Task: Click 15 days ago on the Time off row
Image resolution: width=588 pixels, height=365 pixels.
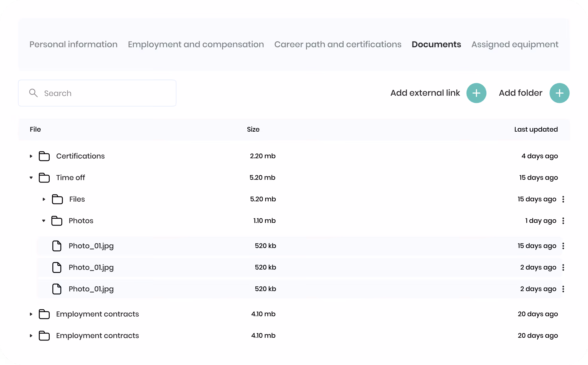Action: pyautogui.click(x=539, y=178)
